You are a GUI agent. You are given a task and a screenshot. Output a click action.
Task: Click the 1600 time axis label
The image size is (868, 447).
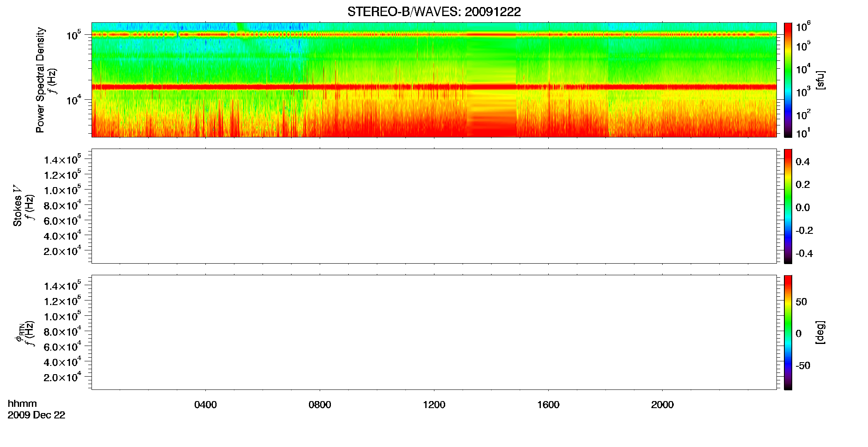coord(548,405)
